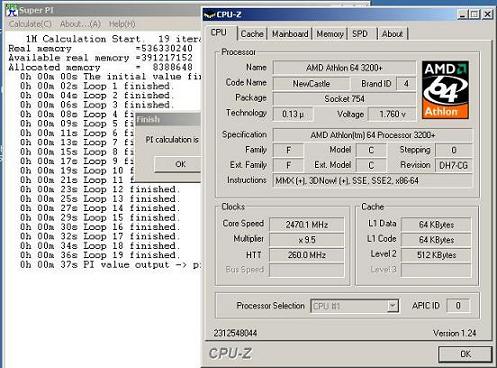Click the Available real memory line
Viewport: 497px width, 368px height.
(x=100, y=58)
